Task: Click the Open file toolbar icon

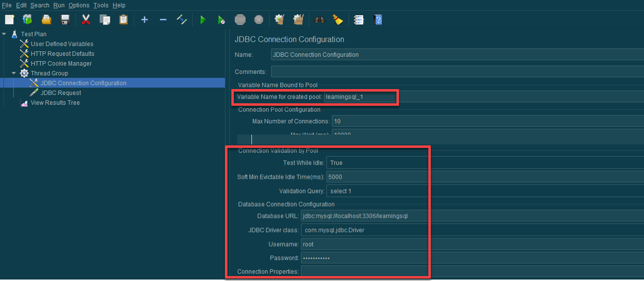Action: [x=47, y=20]
